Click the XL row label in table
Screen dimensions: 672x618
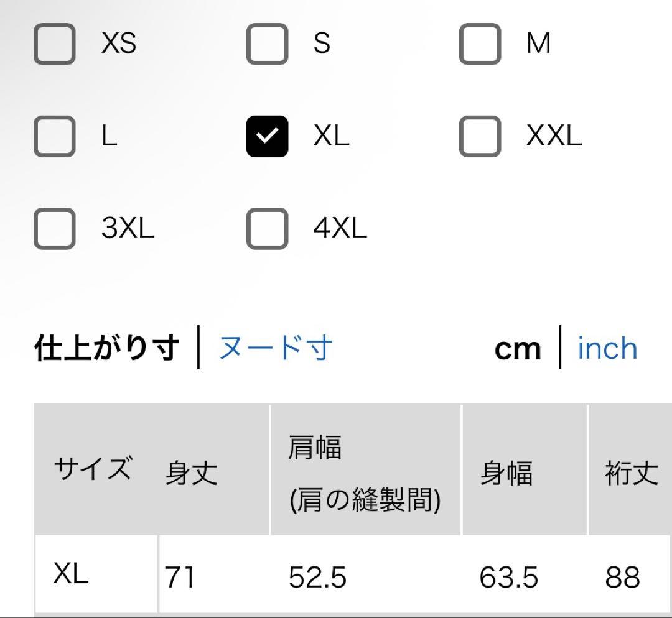pyautogui.click(x=71, y=573)
